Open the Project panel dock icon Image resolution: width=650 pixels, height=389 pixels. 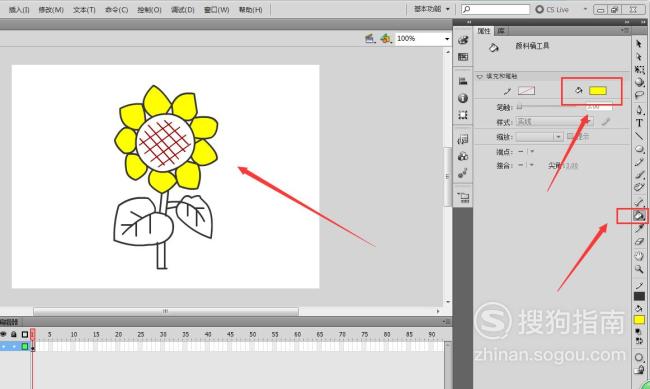click(463, 197)
